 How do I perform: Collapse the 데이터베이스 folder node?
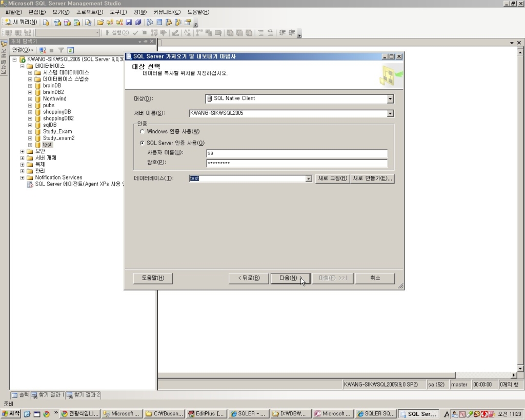pos(23,66)
